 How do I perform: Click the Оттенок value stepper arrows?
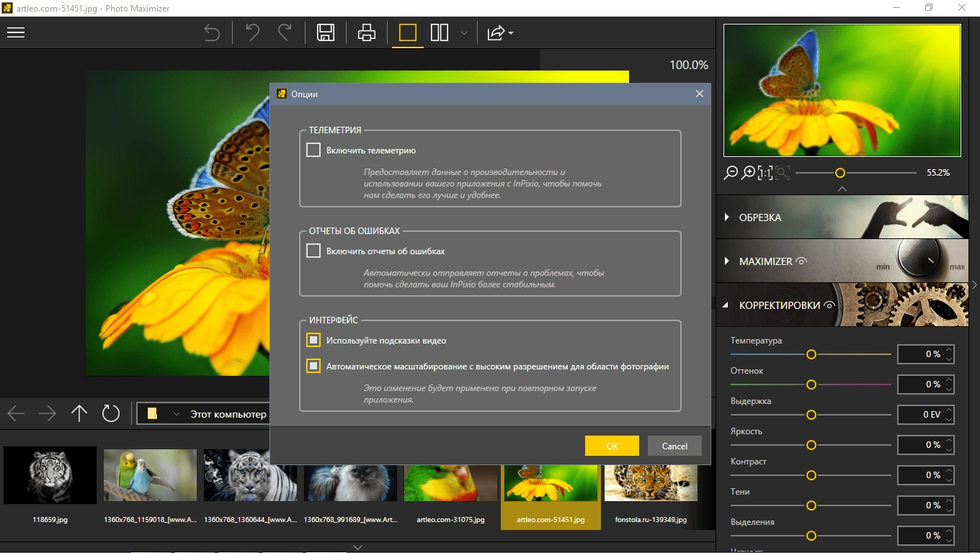click(x=949, y=385)
